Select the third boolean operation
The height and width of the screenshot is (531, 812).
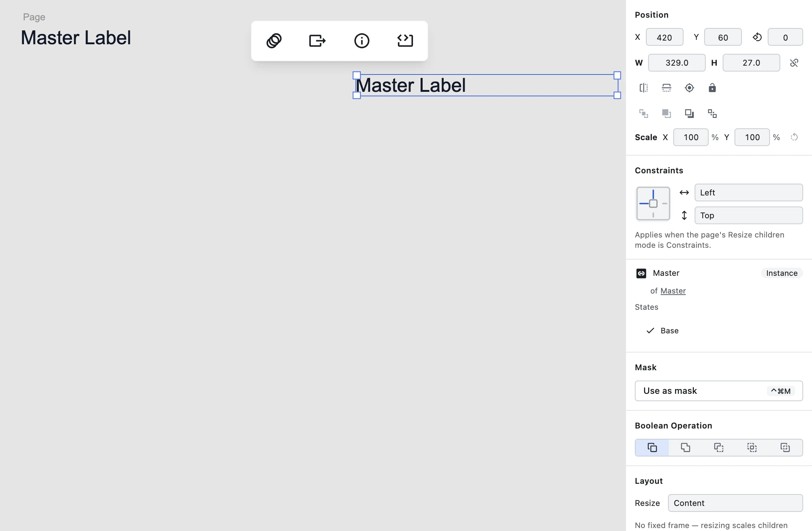click(x=719, y=448)
